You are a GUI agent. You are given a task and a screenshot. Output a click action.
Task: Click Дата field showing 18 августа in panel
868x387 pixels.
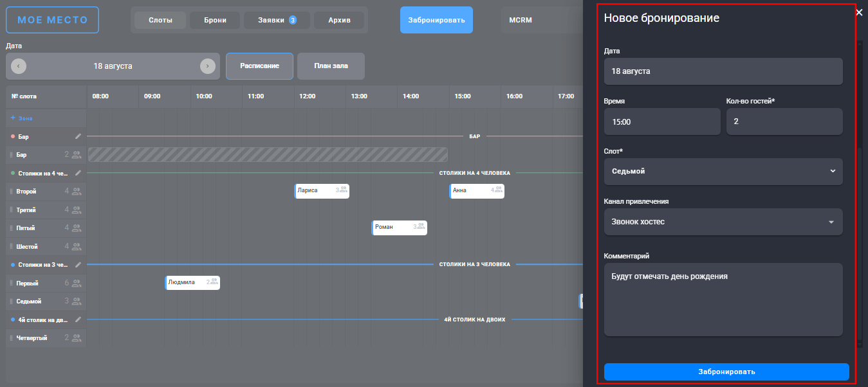(723, 71)
